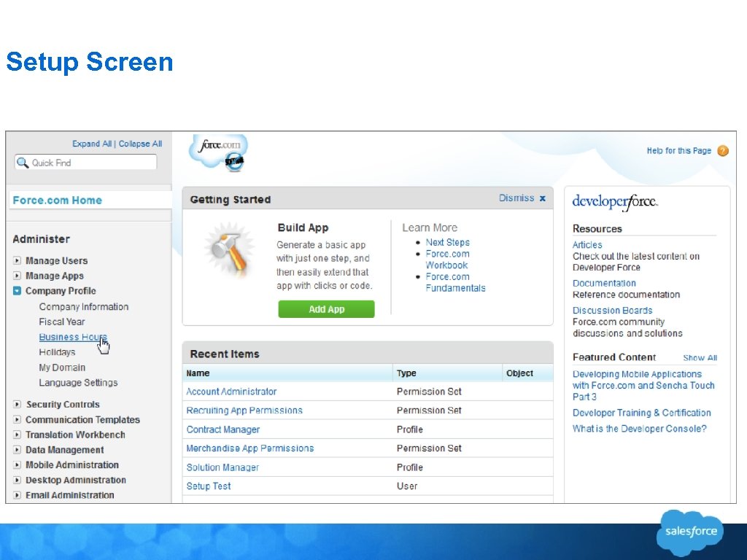Expand the Email Administration section
This screenshot has width=747, height=560.
[18, 495]
